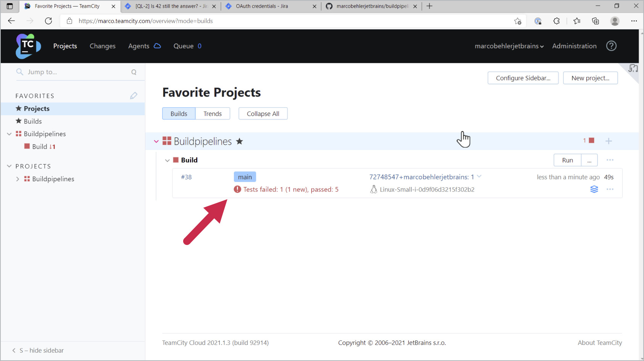Click the blue artifacts stack icon on build #38

(x=594, y=189)
